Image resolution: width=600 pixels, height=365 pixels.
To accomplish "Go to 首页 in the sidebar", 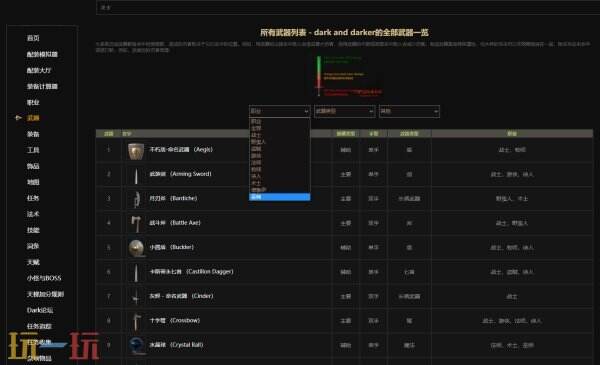I will pyautogui.click(x=33, y=38).
